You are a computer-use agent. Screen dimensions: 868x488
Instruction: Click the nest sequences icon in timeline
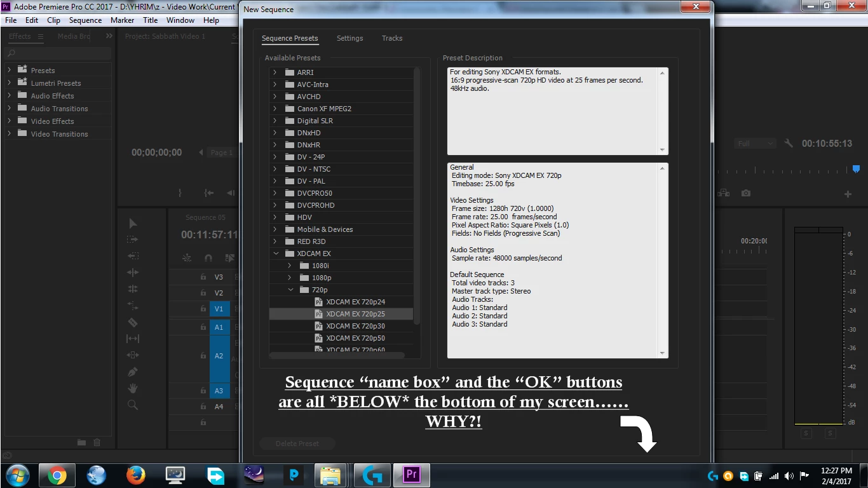pyautogui.click(x=187, y=258)
